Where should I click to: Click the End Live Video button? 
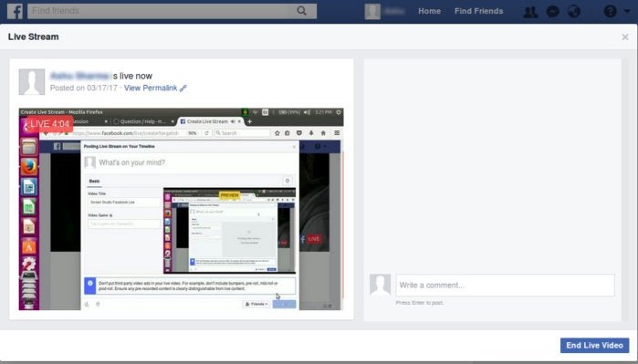(x=594, y=345)
